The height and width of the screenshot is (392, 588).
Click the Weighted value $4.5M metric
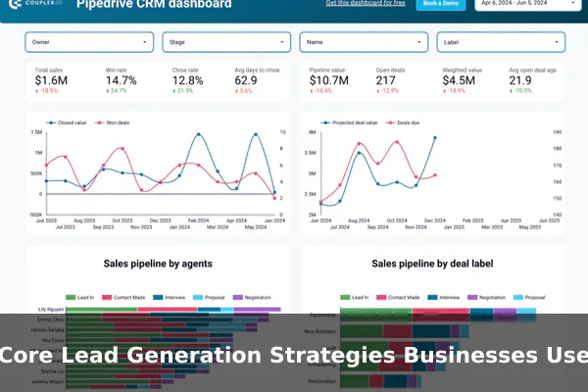tap(459, 80)
